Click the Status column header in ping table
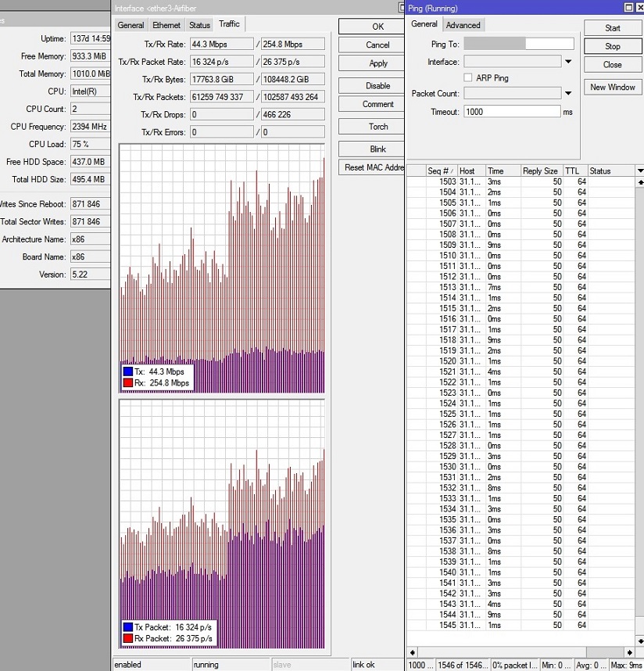The height and width of the screenshot is (671, 644). (x=611, y=170)
